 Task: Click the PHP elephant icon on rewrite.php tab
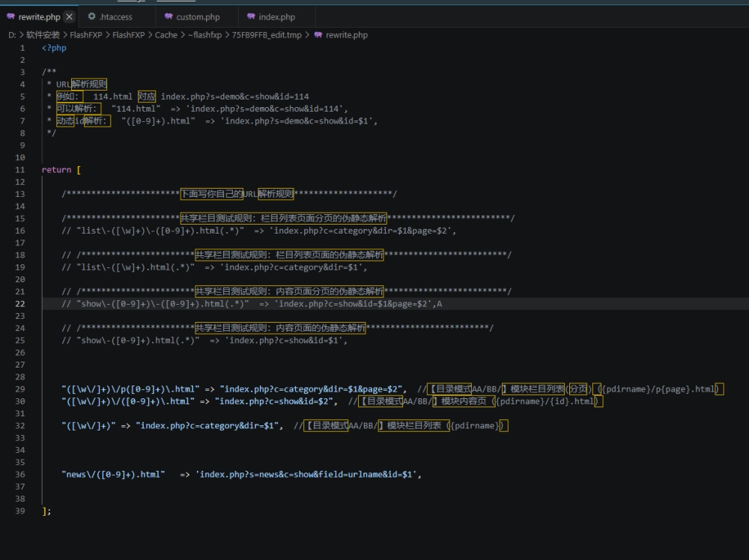[x=10, y=16]
